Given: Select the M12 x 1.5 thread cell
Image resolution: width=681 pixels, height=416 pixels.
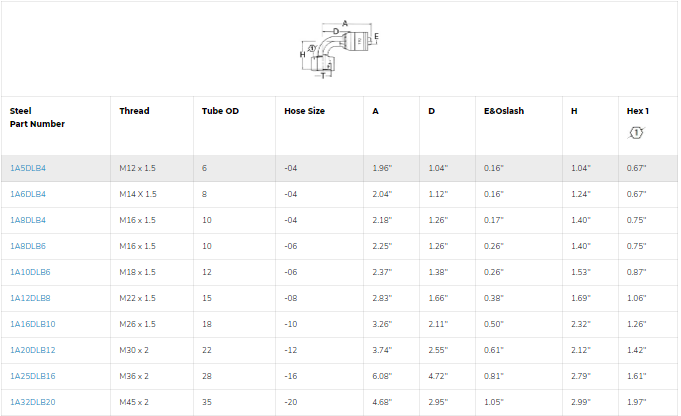Looking at the screenshot, I should pos(137,168).
